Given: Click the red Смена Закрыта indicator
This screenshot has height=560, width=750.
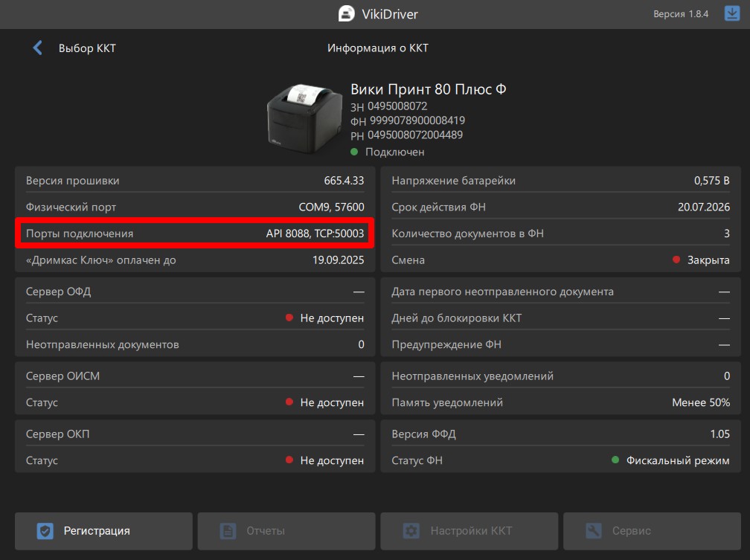Looking at the screenshot, I should 676,260.
